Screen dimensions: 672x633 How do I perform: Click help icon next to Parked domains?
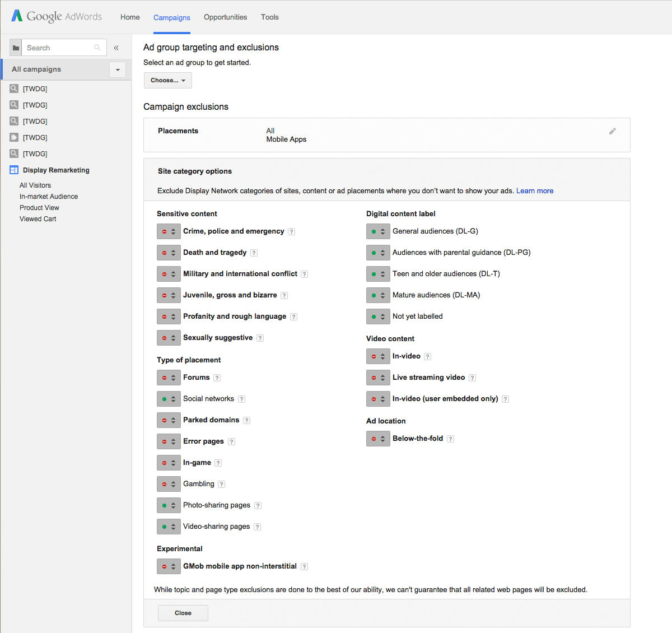[x=246, y=420]
